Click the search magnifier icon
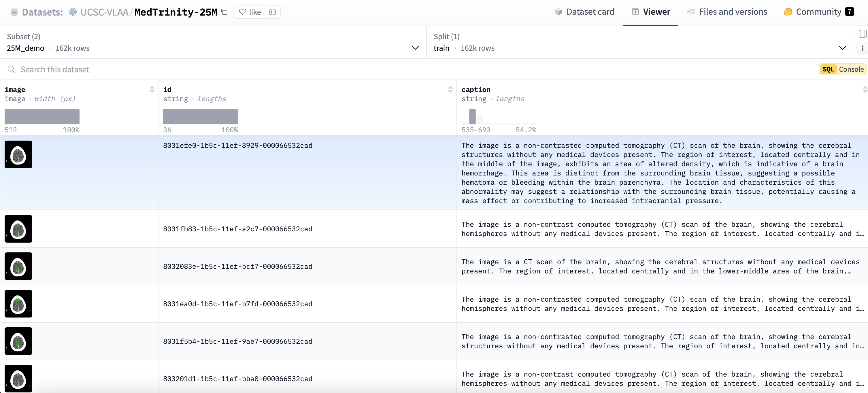This screenshot has height=393, width=868. (x=12, y=69)
